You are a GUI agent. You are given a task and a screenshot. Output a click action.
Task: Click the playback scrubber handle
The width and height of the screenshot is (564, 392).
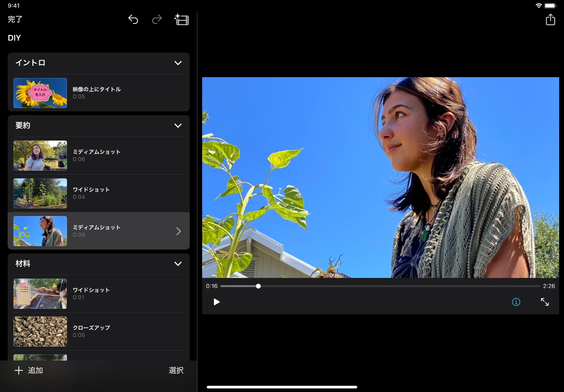258,286
